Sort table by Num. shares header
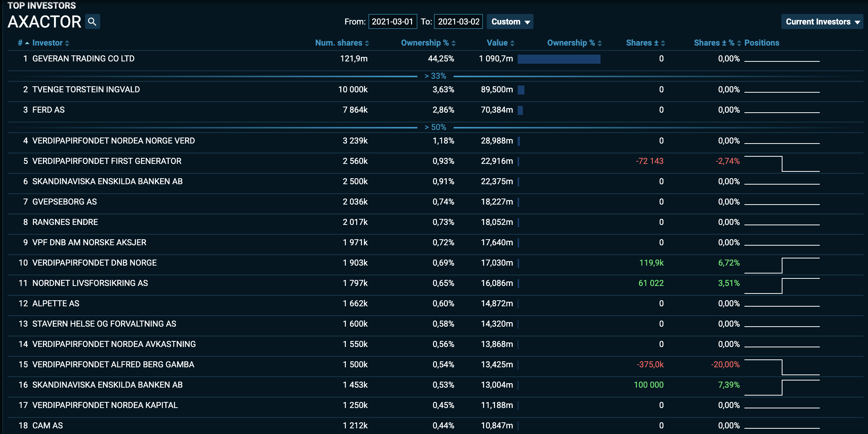 click(339, 43)
